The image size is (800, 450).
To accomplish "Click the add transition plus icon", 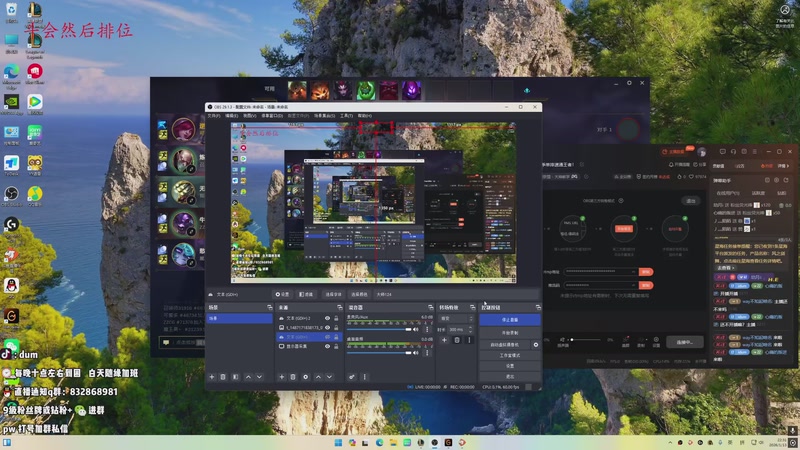I will coord(444,340).
